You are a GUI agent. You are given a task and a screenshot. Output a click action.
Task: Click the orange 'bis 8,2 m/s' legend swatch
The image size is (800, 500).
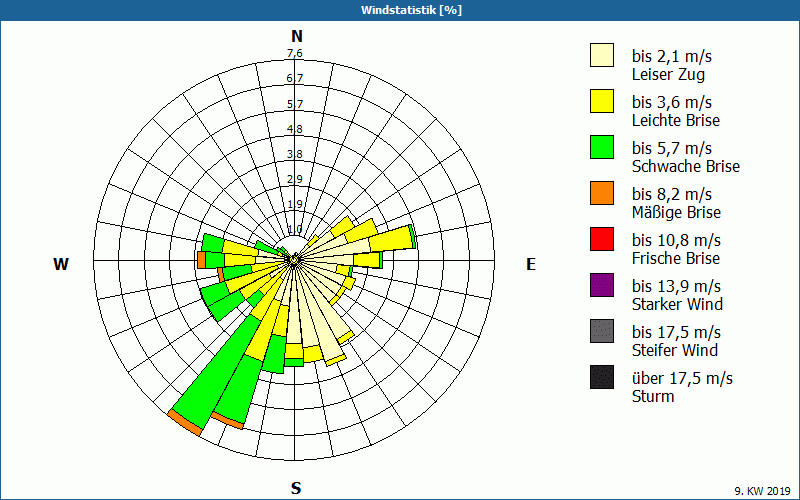tap(602, 193)
